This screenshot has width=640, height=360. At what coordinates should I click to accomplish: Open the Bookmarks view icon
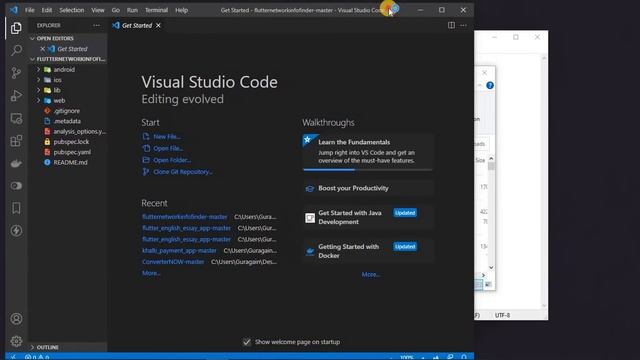(x=16, y=208)
